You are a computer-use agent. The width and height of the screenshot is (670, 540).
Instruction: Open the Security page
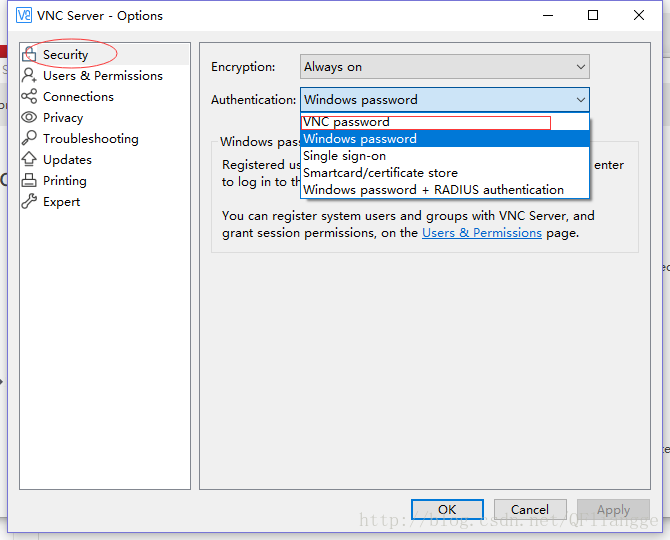(105, 54)
